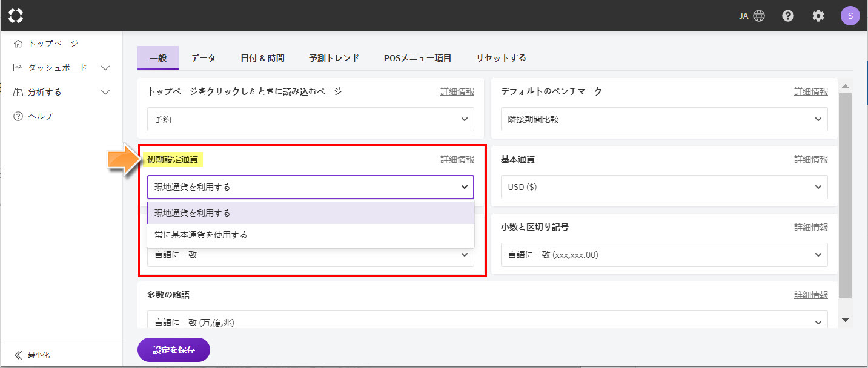Choose 常に基本通貨を使用する option

(x=311, y=235)
